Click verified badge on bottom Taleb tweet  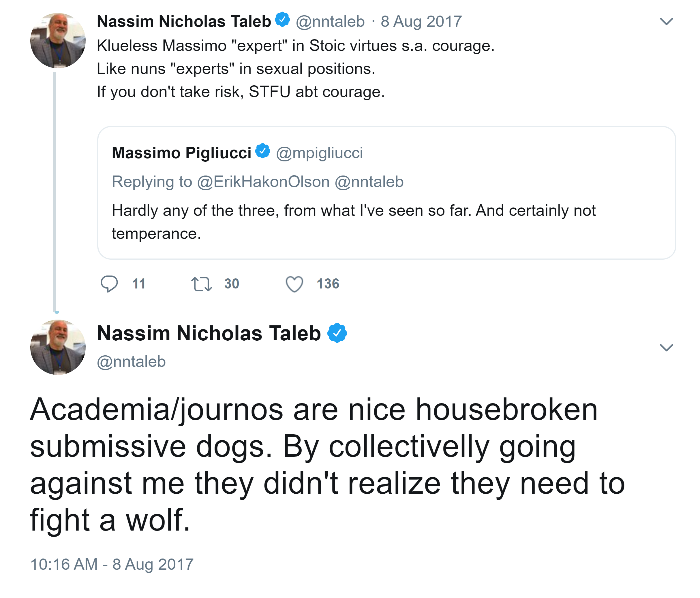tap(337, 333)
